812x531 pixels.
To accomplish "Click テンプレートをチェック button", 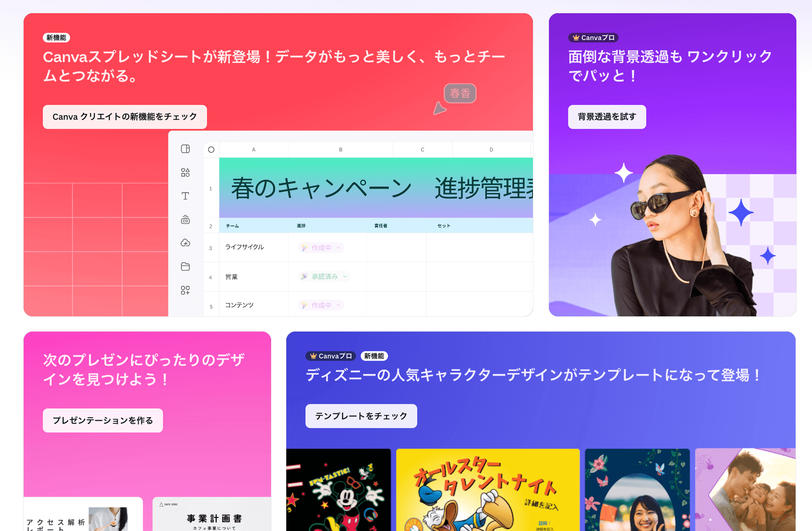I will coord(361,416).
